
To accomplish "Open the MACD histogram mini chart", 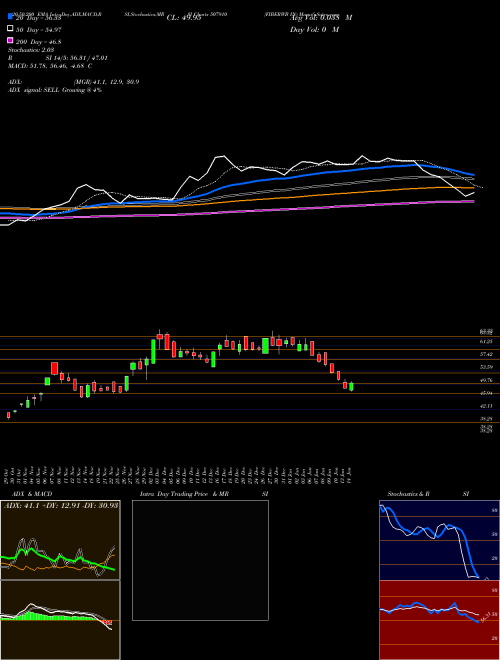I will (60, 620).
